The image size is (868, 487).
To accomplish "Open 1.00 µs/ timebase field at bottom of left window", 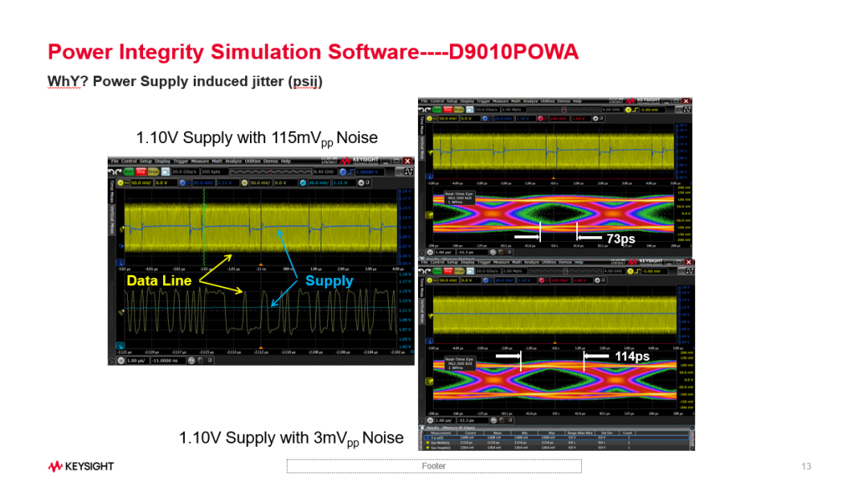I will tap(137, 360).
